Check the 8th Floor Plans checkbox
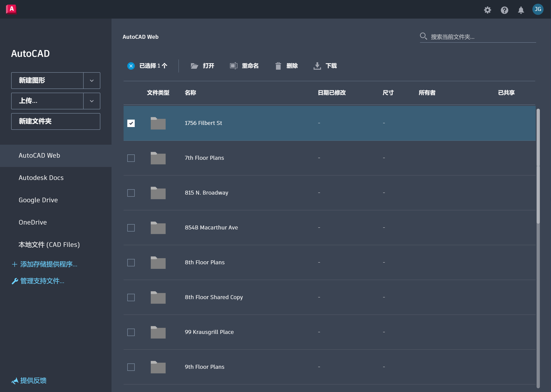The height and width of the screenshot is (392, 551). tap(131, 263)
